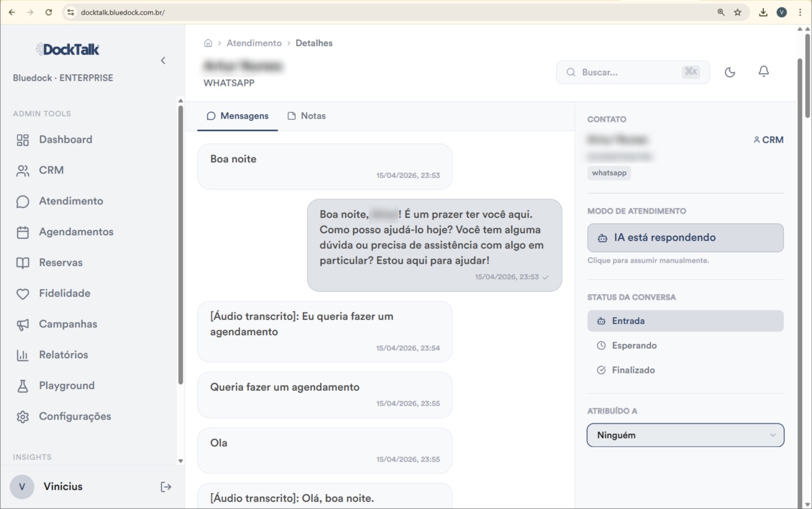The width and height of the screenshot is (812, 509).
Task: Click the AI reply message bubble
Action: click(x=434, y=245)
